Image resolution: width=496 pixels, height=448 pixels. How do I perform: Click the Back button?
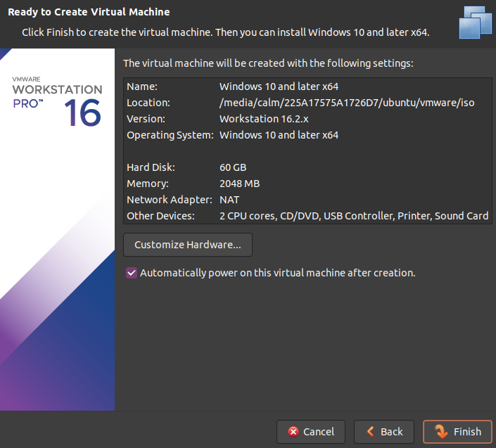tap(384, 432)
